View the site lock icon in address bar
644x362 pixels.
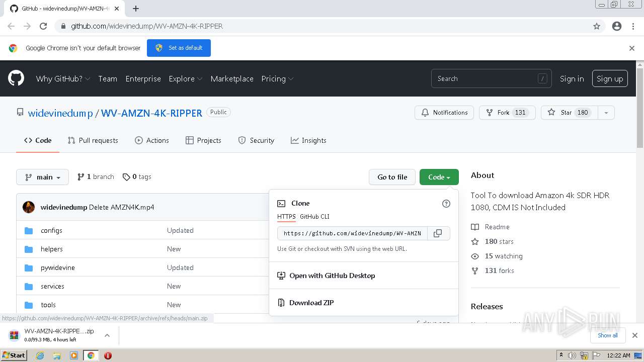tap(63, 26)
